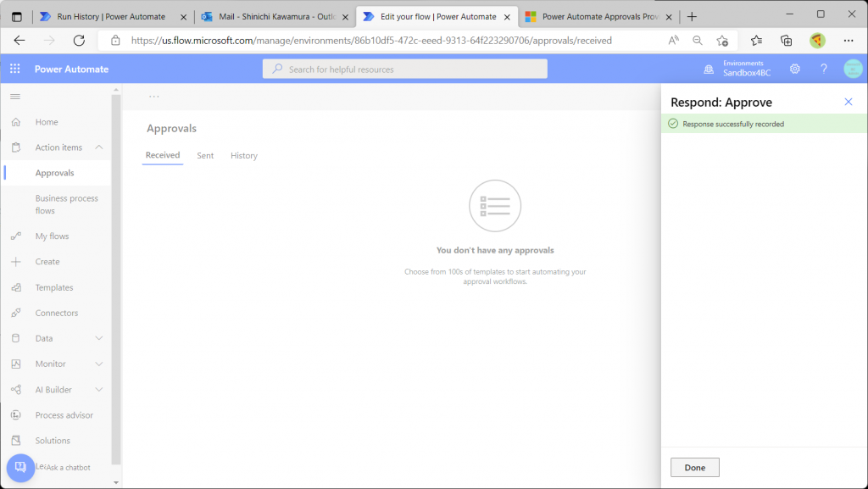The height and width of the screenshot is (489, 868).
Task: Open Approvals in the sidebar
Action: 55,173
